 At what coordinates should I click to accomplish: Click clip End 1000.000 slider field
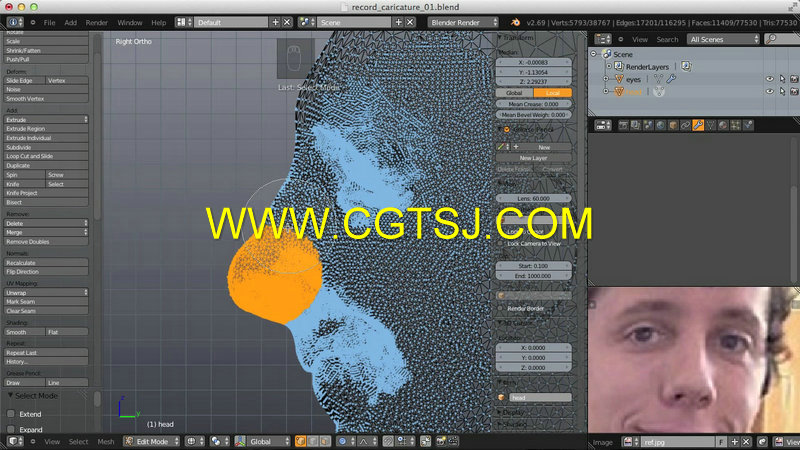[x=533, y=276]
